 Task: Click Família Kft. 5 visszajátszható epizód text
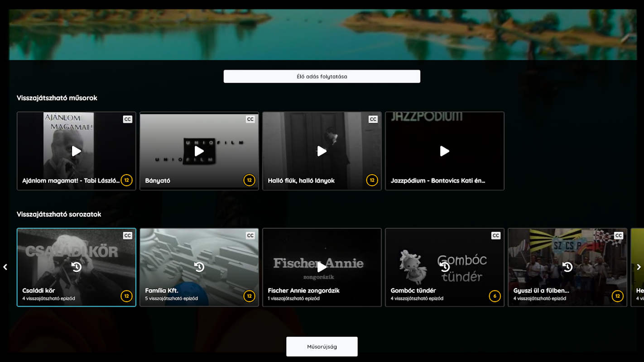pos(171,299)
